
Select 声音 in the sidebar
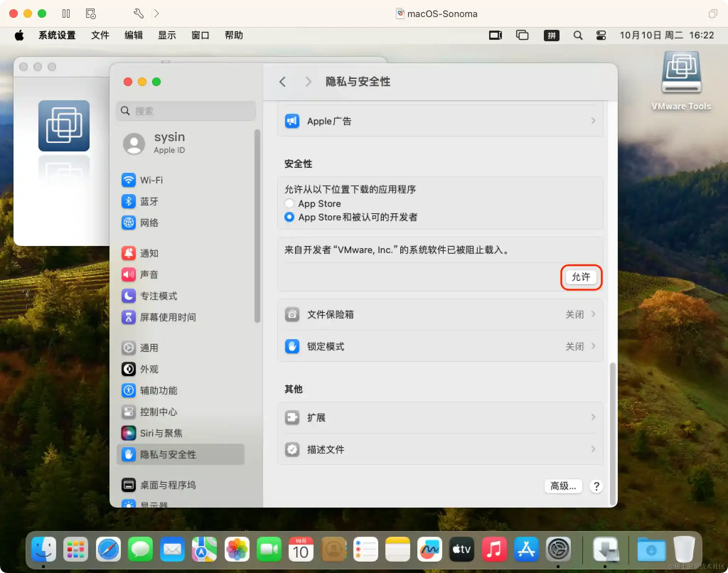149,274
